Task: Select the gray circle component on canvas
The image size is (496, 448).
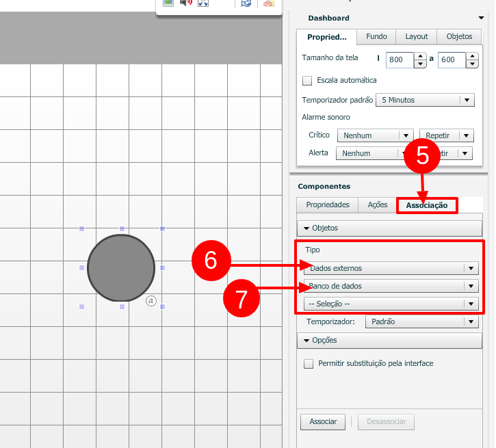Action: click(x=121, y=268)
